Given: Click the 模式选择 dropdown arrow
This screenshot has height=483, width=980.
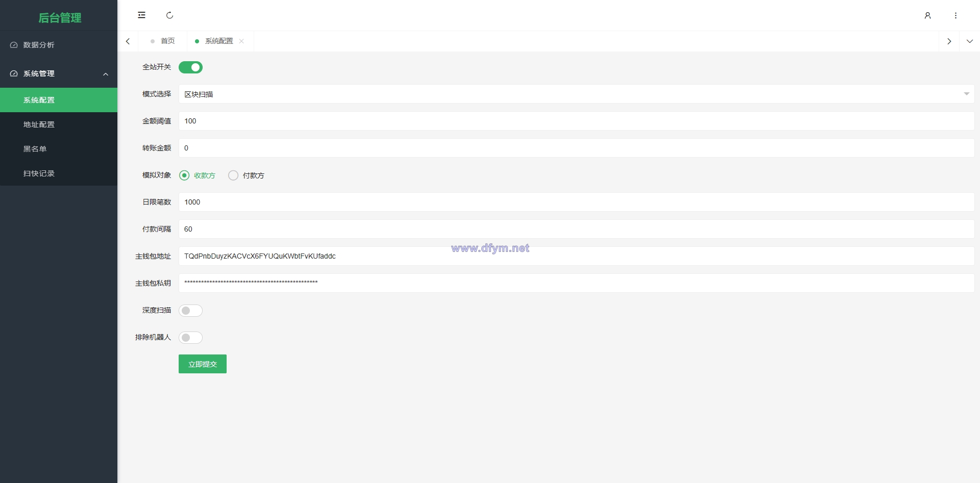Looking at the screenshot, I should coord(966,94).
